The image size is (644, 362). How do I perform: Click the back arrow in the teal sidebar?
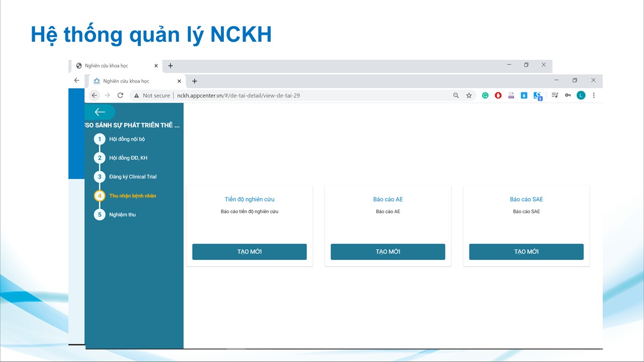coord(100,112)
